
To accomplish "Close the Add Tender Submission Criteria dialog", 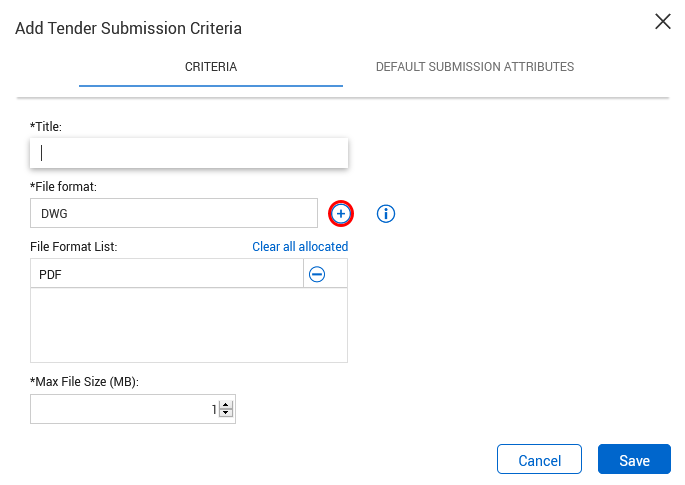I will pyautogui.click(x=662, y=22).
